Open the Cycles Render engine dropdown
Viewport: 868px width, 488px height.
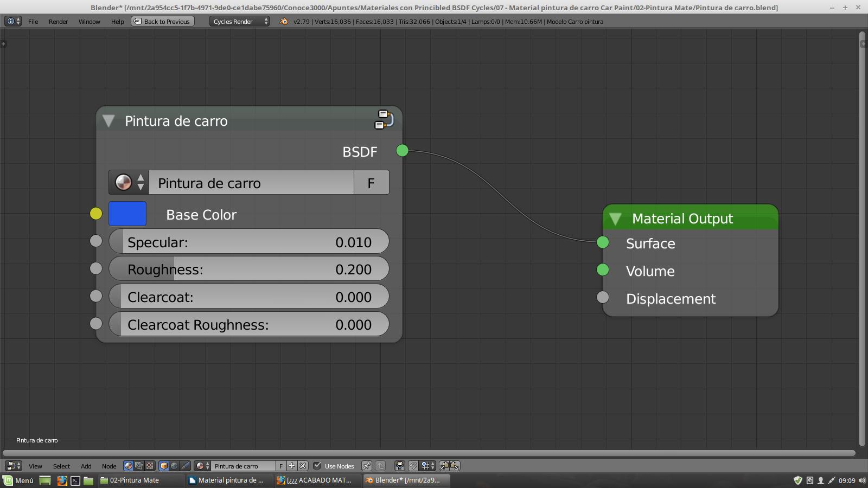[239, 21]
